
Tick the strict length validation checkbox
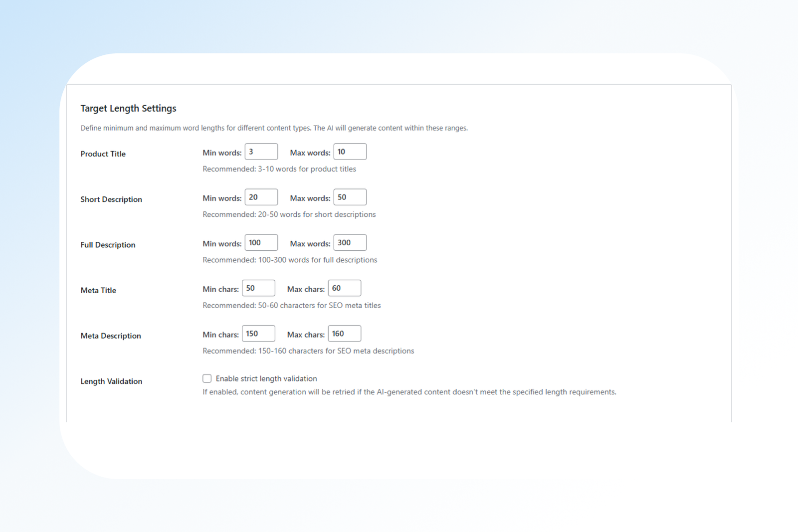207,378
